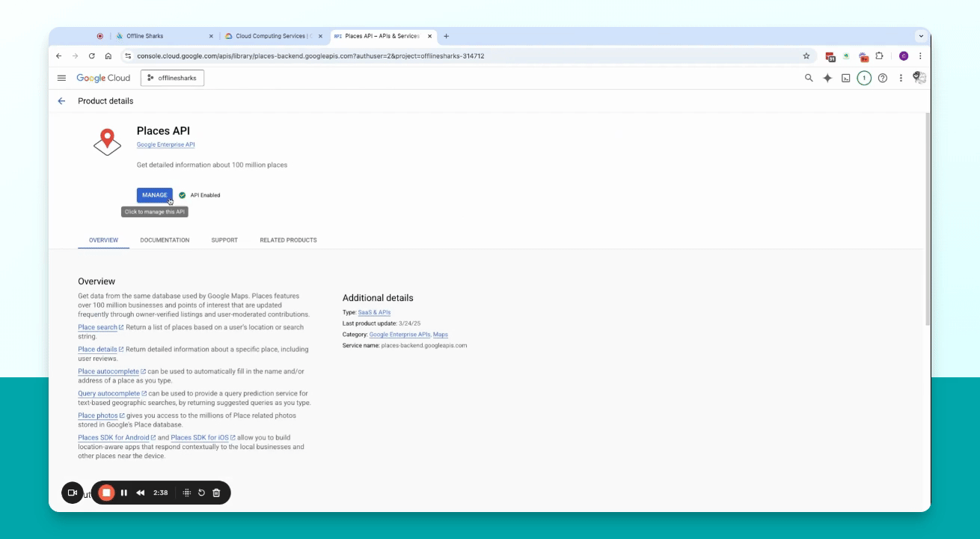Pause the screen recording

point(124,493)
